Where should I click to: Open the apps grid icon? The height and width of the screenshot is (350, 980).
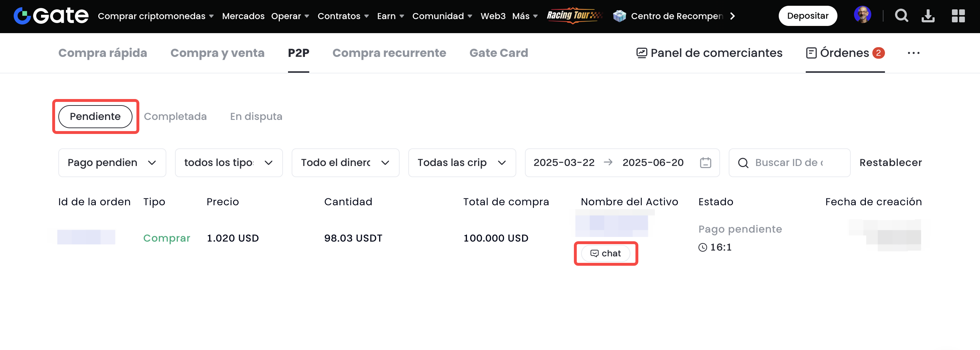pyautogui.click(x=958, y=16)
